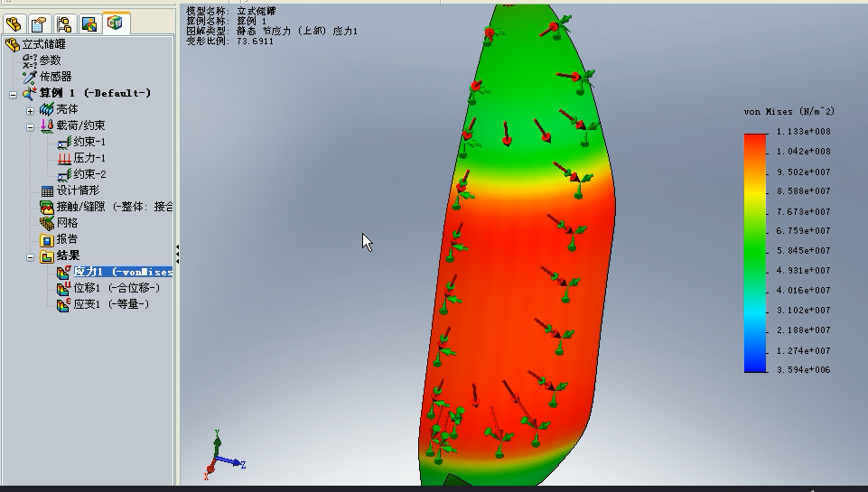Collapse the 结果 results folder
Viewport: 868px width, 492px height.
pyautogui.click(x=31, y=257)
